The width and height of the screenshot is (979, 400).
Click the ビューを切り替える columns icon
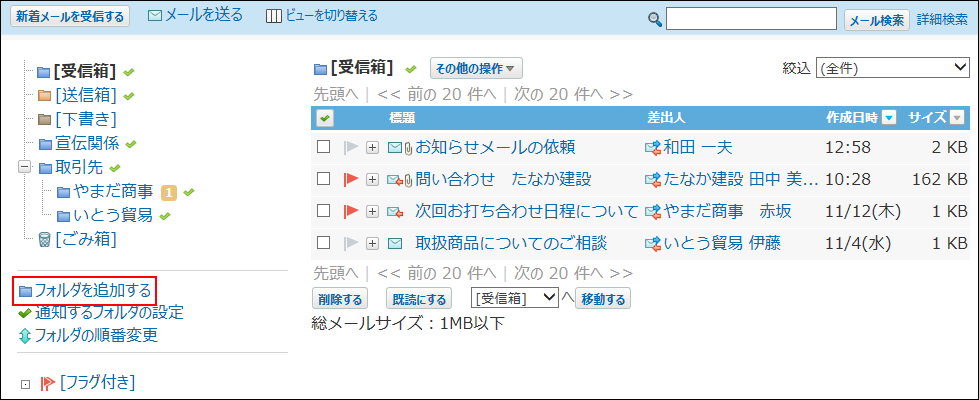[x=273, y=16]
